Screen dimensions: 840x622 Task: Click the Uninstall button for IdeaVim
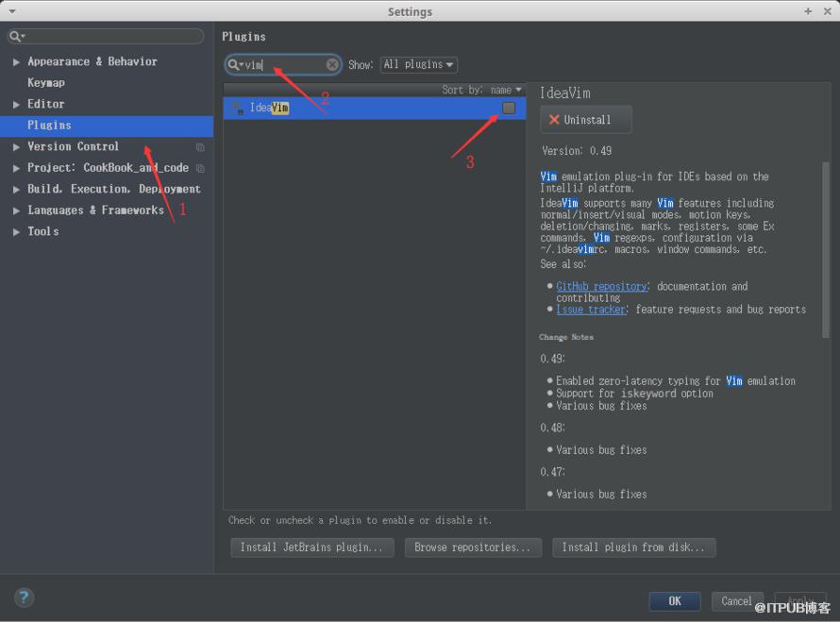[585, 120]
